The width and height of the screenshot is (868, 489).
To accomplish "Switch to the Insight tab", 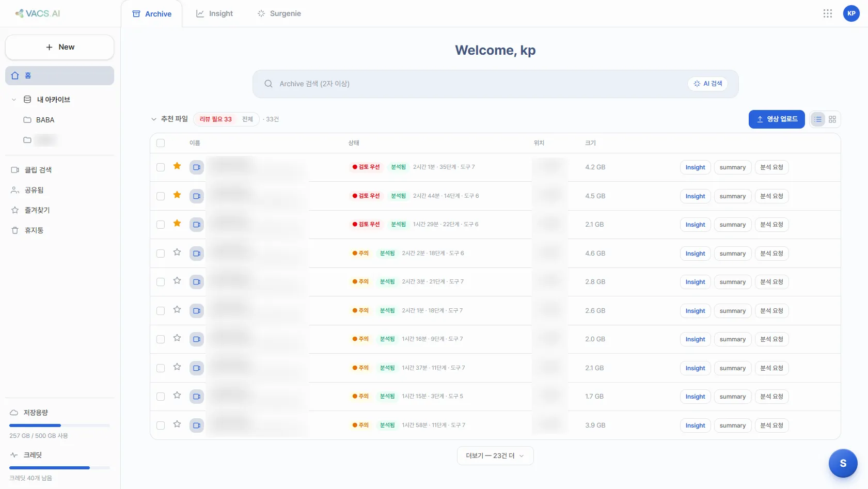I will [214, 13].
